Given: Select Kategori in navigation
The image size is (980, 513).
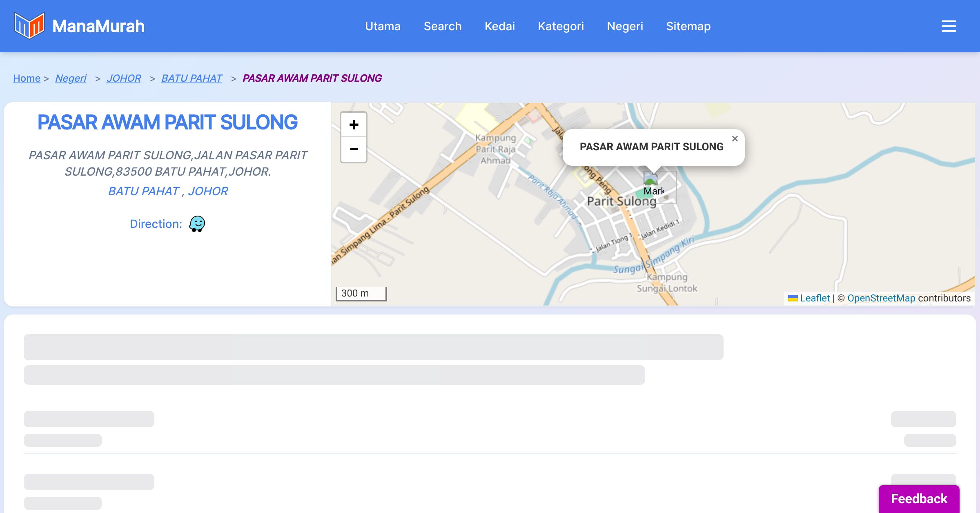Looking at the screenshot, I should click(561, 26).
